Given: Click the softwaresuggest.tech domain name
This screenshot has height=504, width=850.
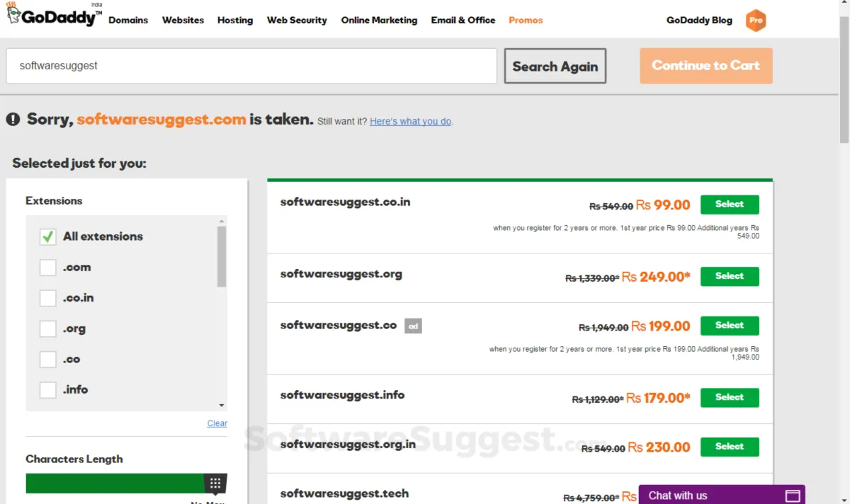Looking at the screenshot, I should pos(344,493).
